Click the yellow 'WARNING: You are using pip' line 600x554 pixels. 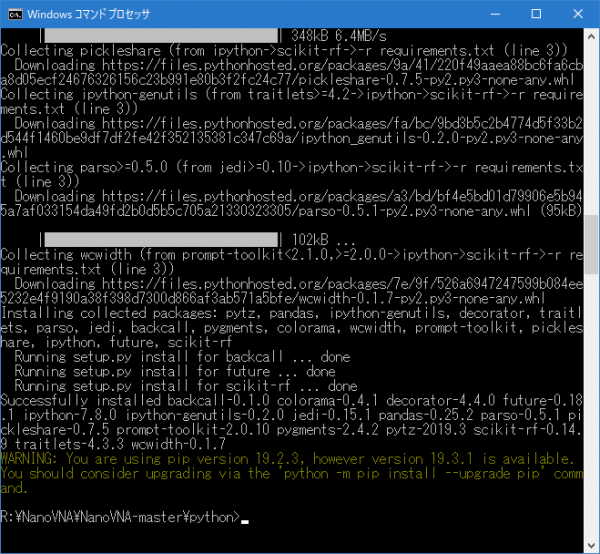[287, 458]
